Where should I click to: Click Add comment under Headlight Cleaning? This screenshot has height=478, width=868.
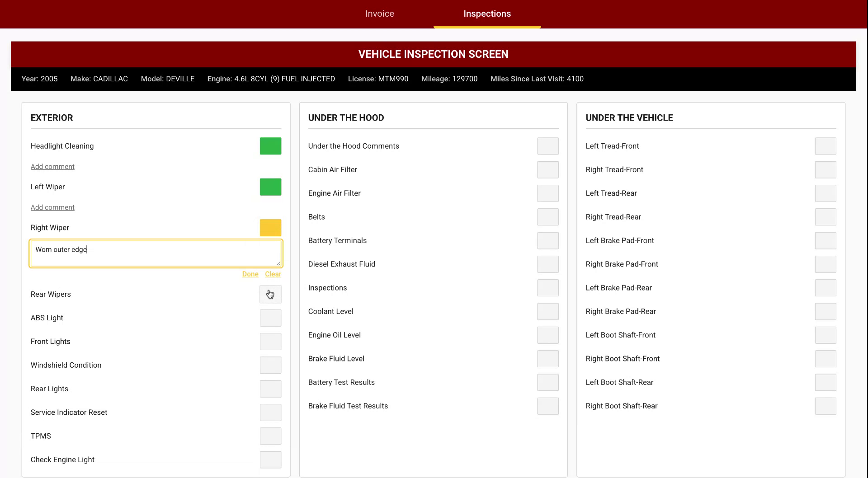click(x=52, y=166)
